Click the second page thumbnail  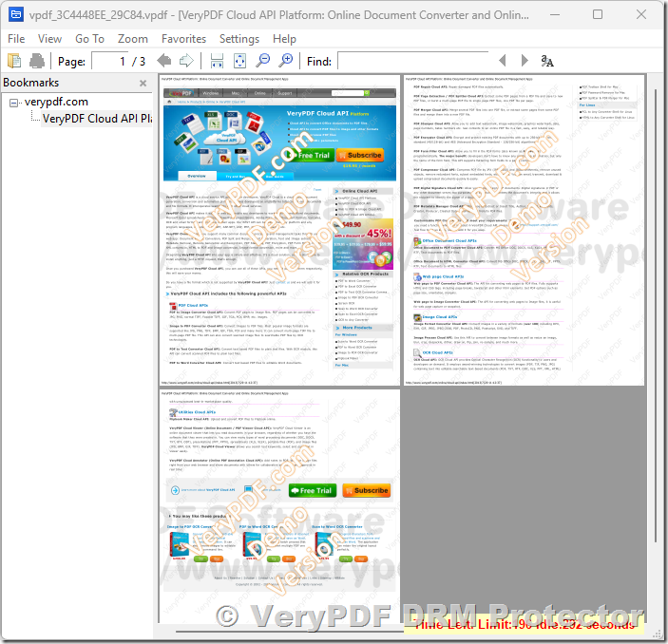pos(524,230)
